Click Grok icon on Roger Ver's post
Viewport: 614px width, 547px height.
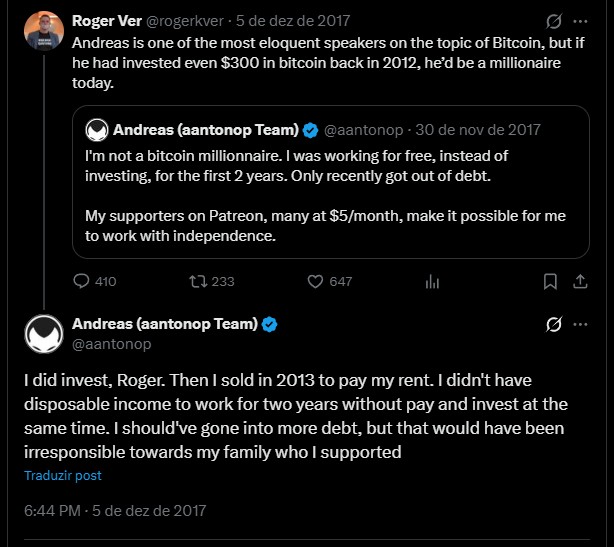pyautogui.click(x=554, y=21)
